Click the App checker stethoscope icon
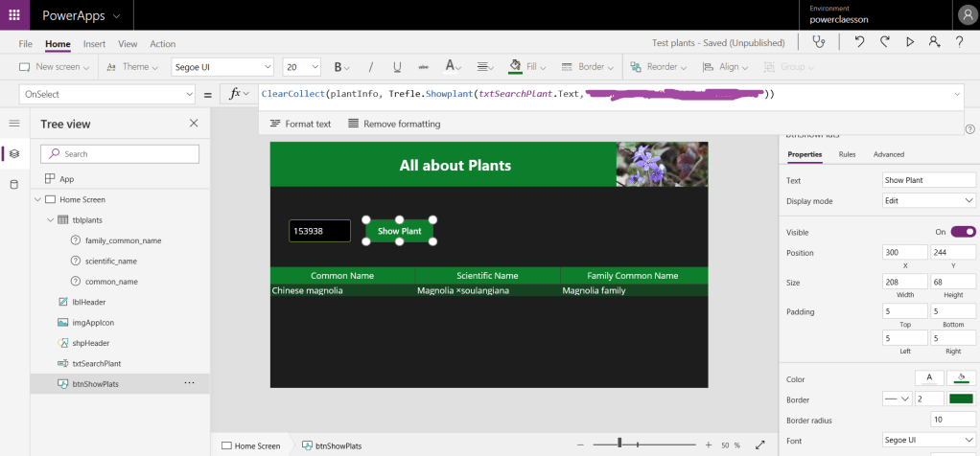This screenshot has height=456, width=980. point(818,42)
